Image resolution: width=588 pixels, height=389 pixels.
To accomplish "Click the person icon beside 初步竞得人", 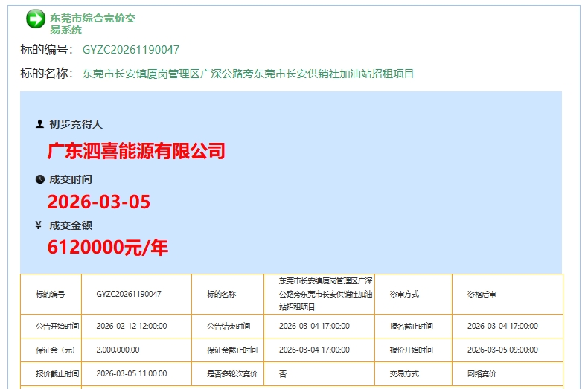I will pos(39,124).
